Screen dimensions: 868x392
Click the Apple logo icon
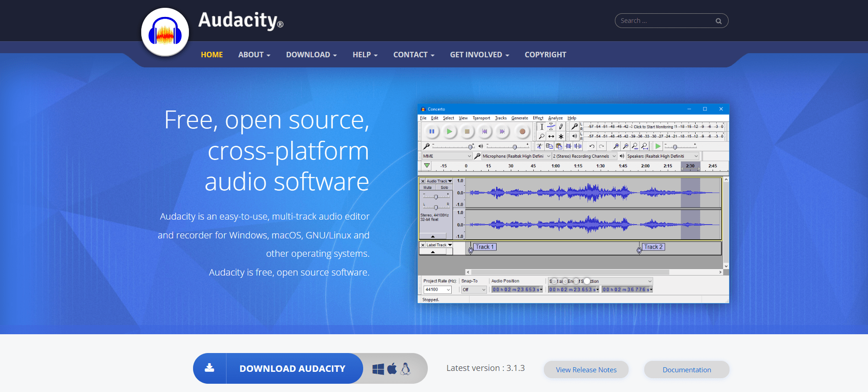[392, 369]
